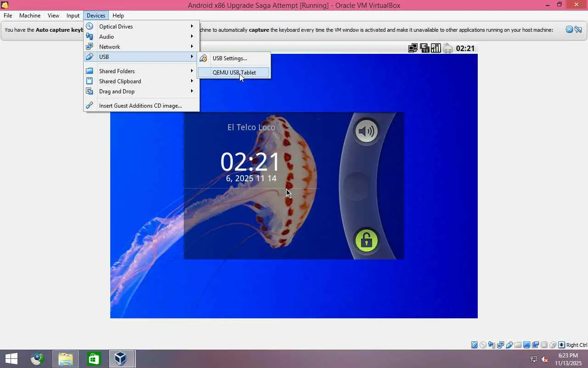Click the Android status bar time 02:21
Viewport: 588px width, 368px height.
click(465, 48)
